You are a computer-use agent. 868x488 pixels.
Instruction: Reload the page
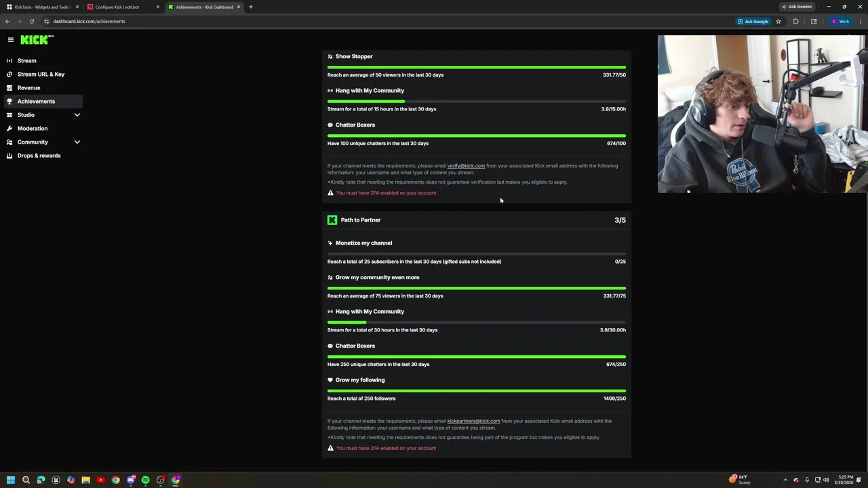(31, 21)
